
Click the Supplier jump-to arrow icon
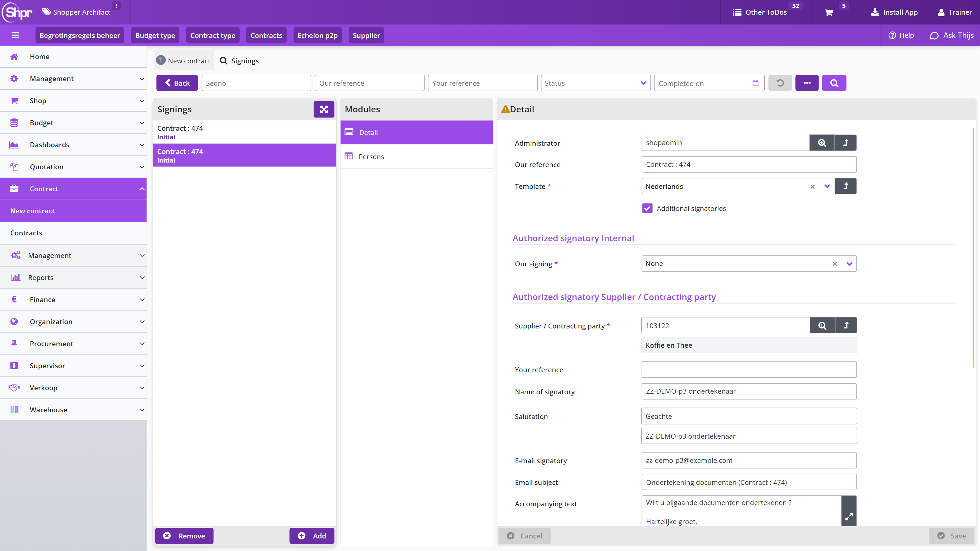[x=846, y=325]
